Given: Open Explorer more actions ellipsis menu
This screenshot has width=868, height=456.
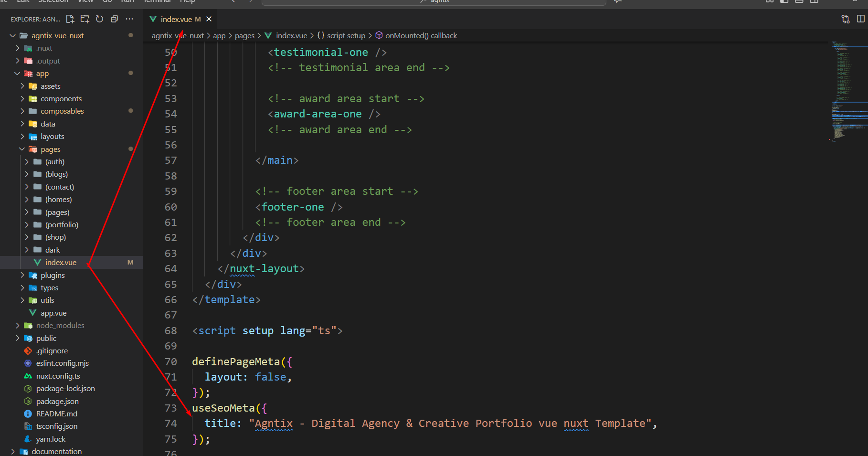Looking at the screenshot, I should point(129,19).
